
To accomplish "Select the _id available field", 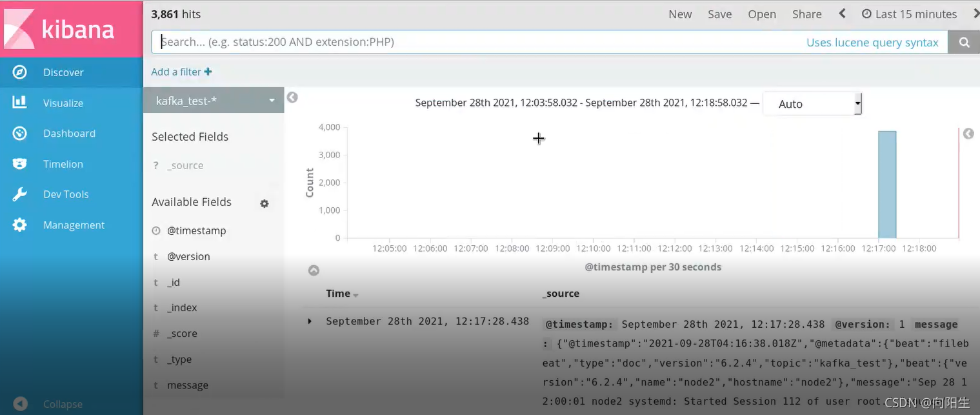I will pyautogui.click(x=174, y=282).
